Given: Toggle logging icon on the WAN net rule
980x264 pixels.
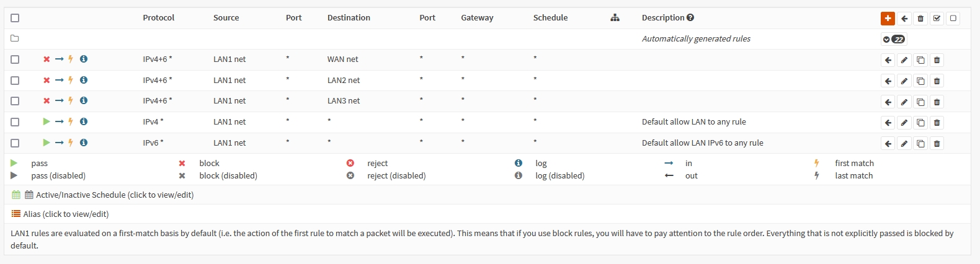Looking at the screenshot, I should coord(84,59).
